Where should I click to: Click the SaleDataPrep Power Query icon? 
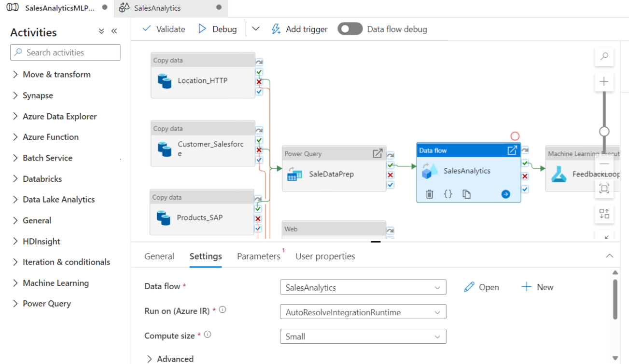click(294, 174)
